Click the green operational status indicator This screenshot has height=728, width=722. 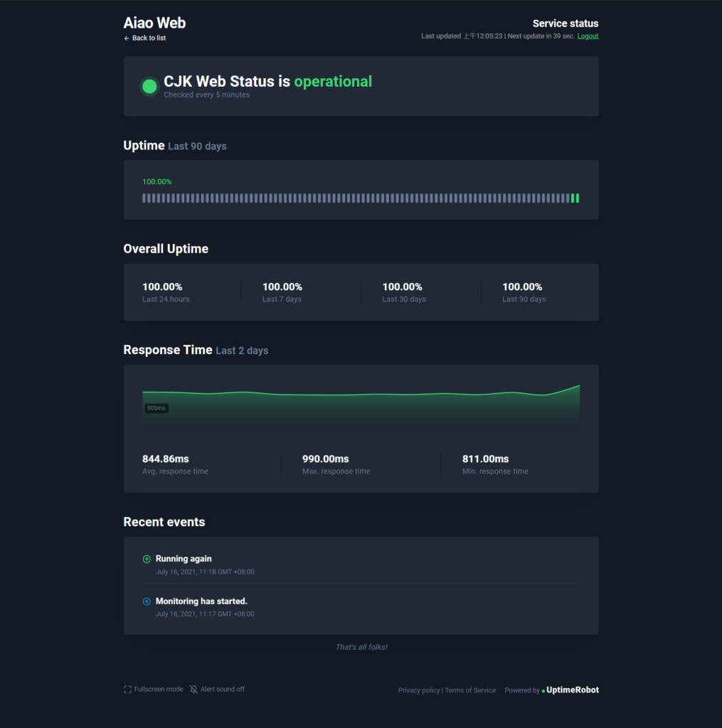(149, 86)
